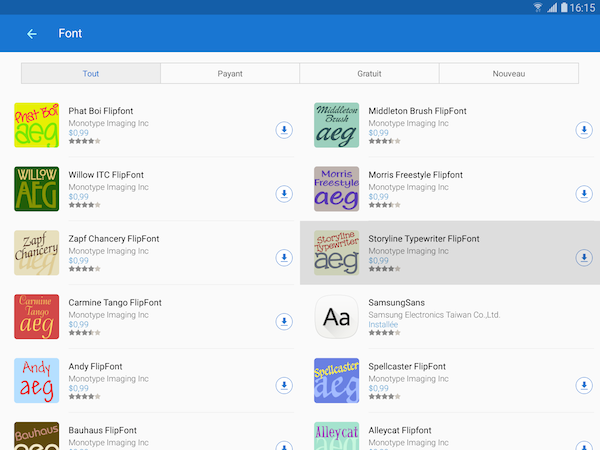Download Spellcaster FlipFont
600x450 pixels.
tap(584, 385)
